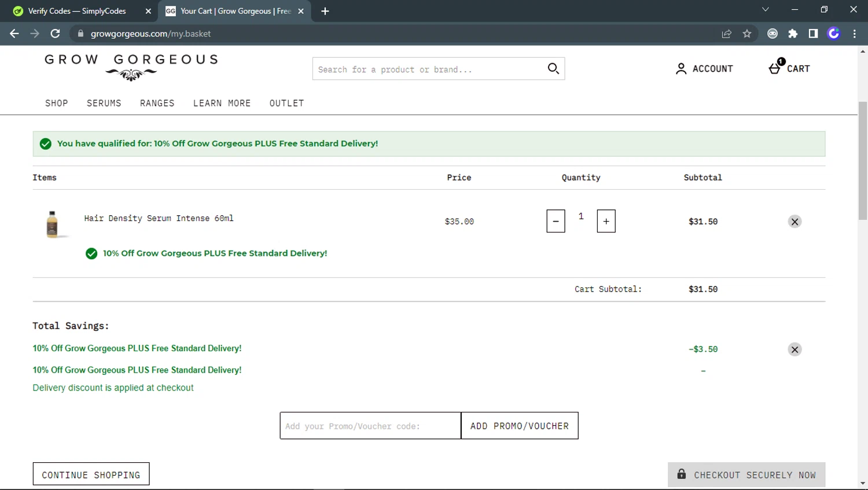Open Hair Density Serum product thumbnail
868x490 pixels.
pyautogui.click(x=53, y=224)
